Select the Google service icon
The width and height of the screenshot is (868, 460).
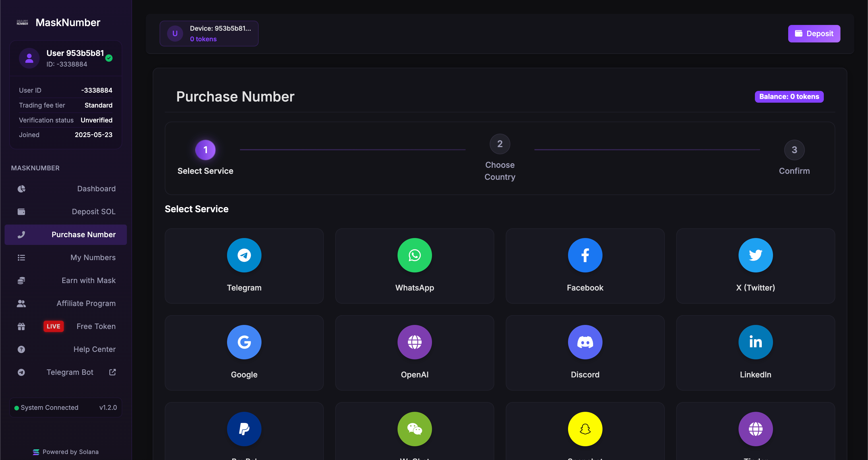(x=244, y=342)
